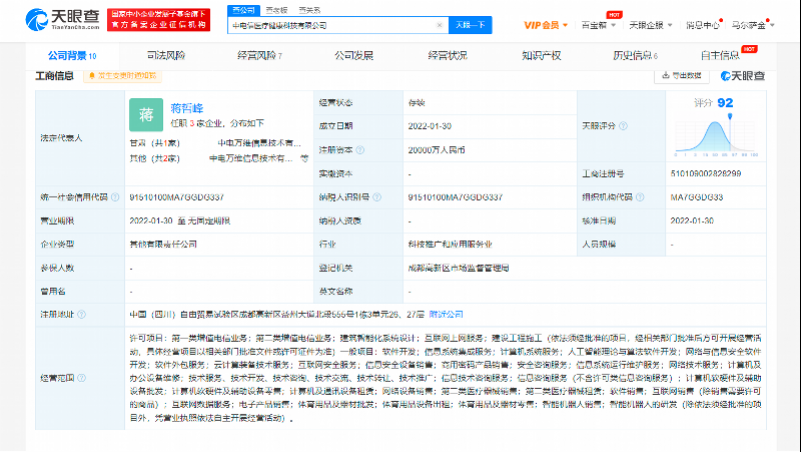
Task: Go to the 经营状况 tab
Action: point(447,56)
